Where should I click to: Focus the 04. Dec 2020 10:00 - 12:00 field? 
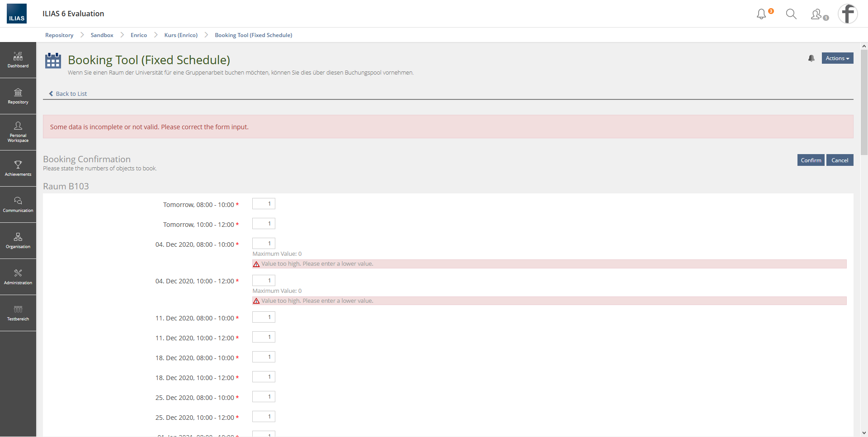pos(264,281)
